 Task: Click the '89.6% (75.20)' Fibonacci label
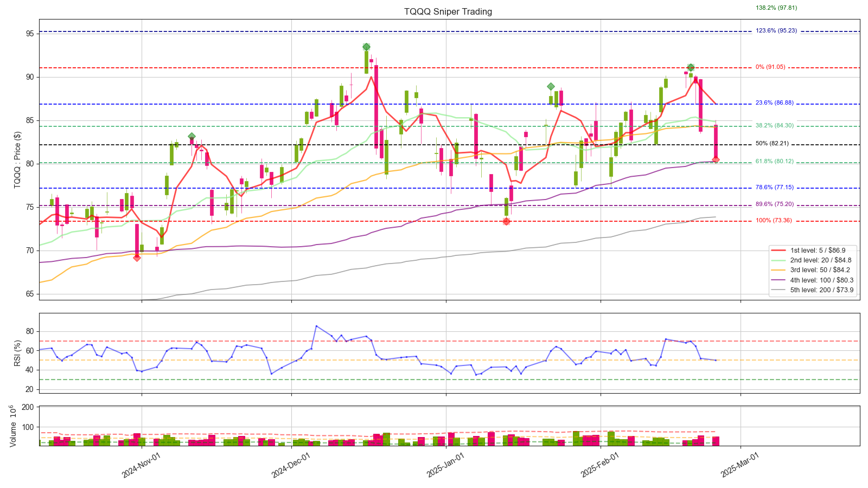point(775,204)
